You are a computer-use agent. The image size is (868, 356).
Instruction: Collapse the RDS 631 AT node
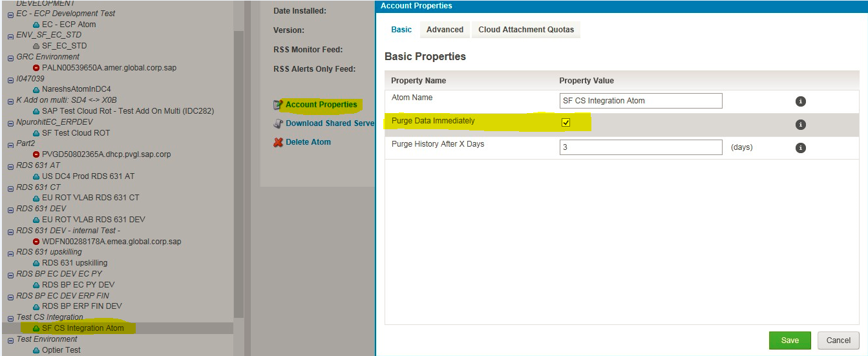pyautogui.click(x=10, y=165)
